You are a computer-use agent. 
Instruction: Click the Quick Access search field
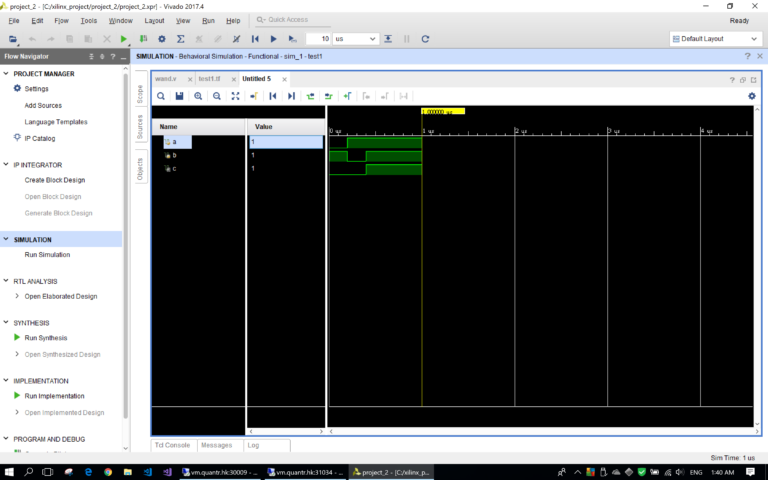[x=293, y=20]
